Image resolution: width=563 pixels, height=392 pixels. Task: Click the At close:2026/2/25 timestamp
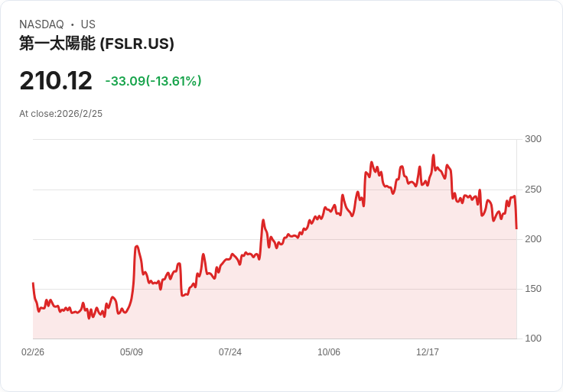coord(60,114)
